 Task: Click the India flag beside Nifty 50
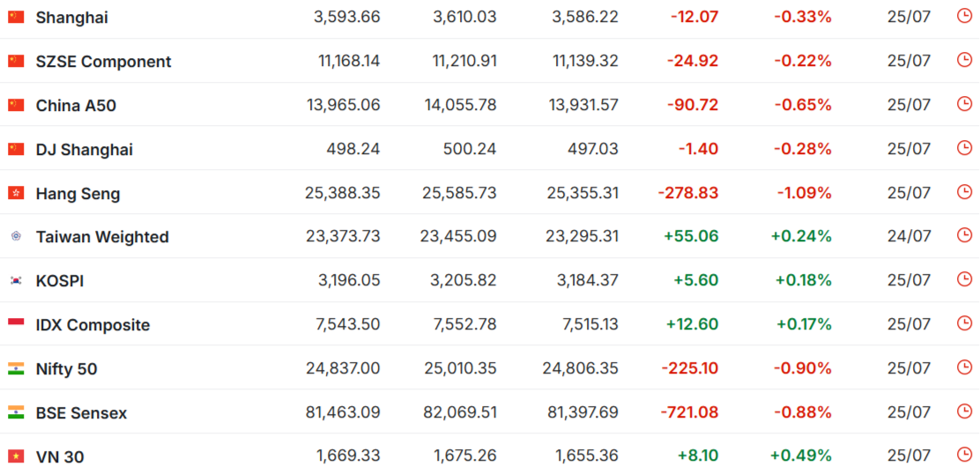coord(16,368)
